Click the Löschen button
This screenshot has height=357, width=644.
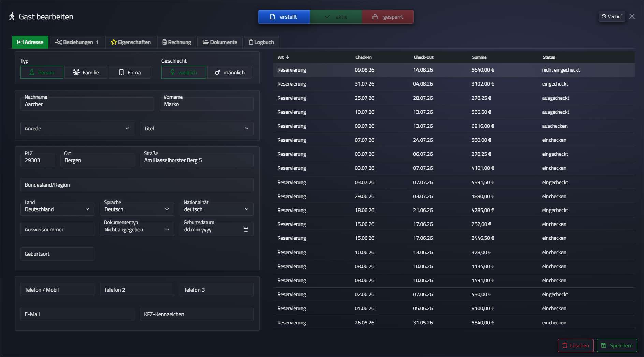click(x=576, y=345)
